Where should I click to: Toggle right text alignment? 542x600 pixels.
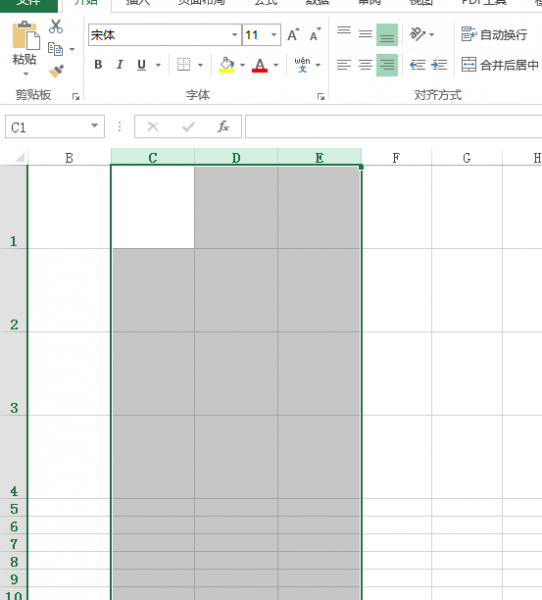[x=387, y=65]
